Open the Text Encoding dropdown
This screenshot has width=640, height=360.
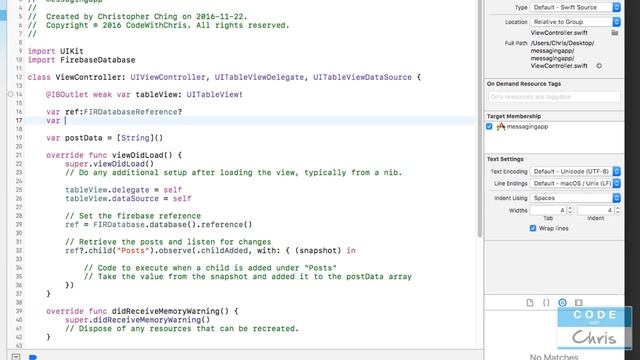(x=575, y=171)
